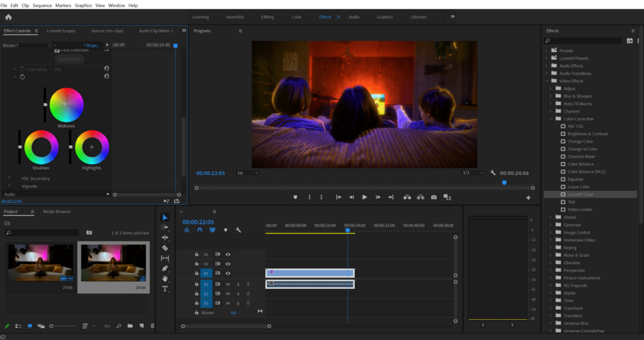Open the Program Monitor wrench settings
Screen dimensions: 644x340
click(x=493, y=173)
